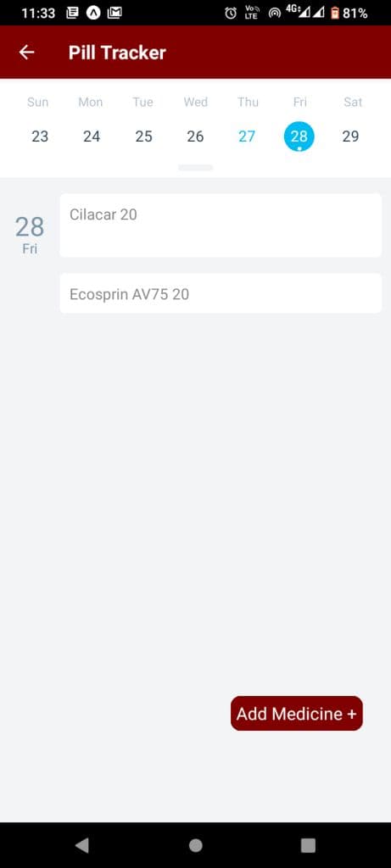Select Sunday 23 in calendar strip
This screenshot has width=391, height=868.
coord(39,136)
